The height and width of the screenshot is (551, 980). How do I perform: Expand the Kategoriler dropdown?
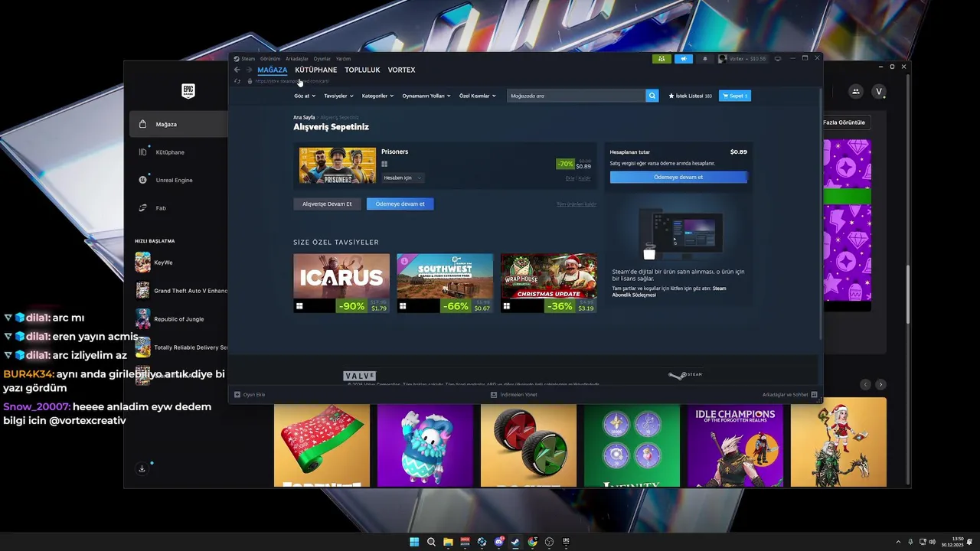[x=377, y=96]
